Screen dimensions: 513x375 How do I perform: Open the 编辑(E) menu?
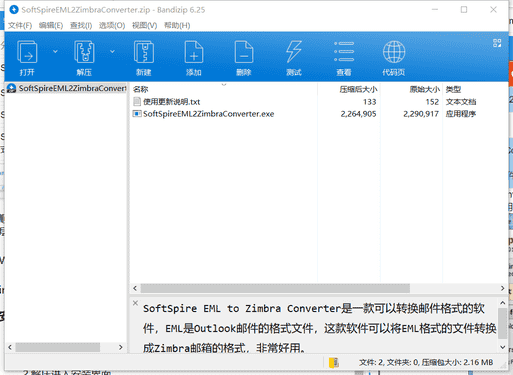pos(51,25)
